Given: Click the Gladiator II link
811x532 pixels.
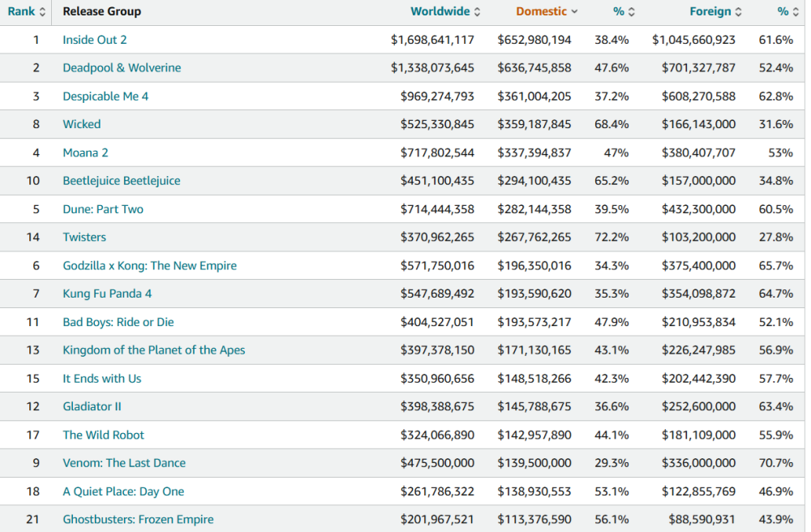Looking at the screenshot, I should [x=92, y=406].
